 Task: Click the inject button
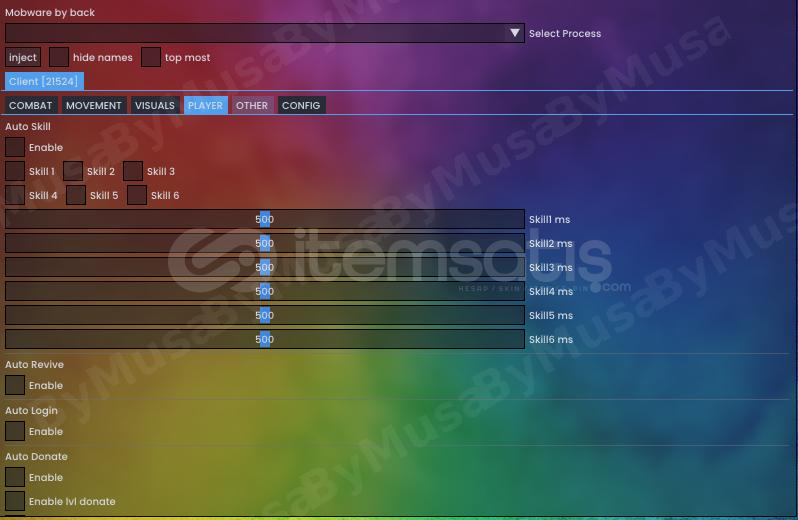[x=23, y=57]
